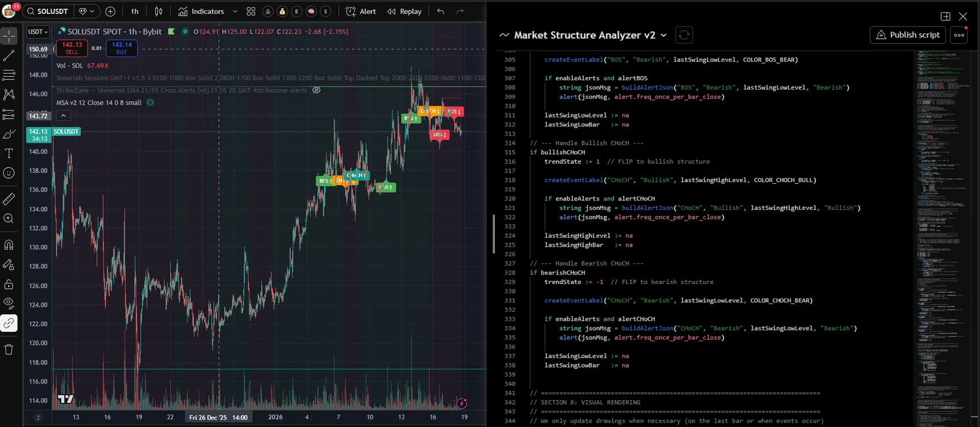Screen dimensions: 980x427
Task: Open the user profile avatar menu
Action: coord(9,11)
